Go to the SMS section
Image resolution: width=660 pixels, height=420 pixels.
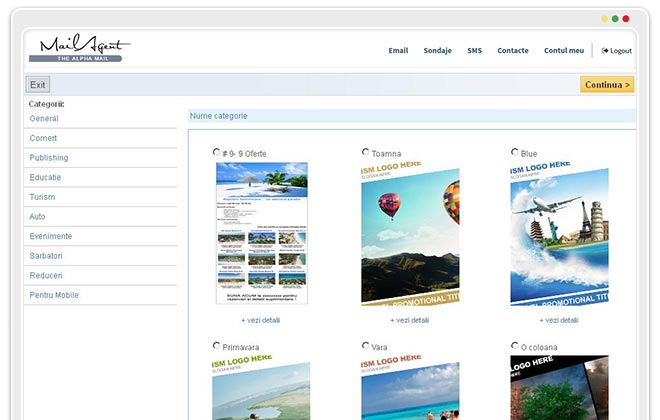(x=474, y=51)
